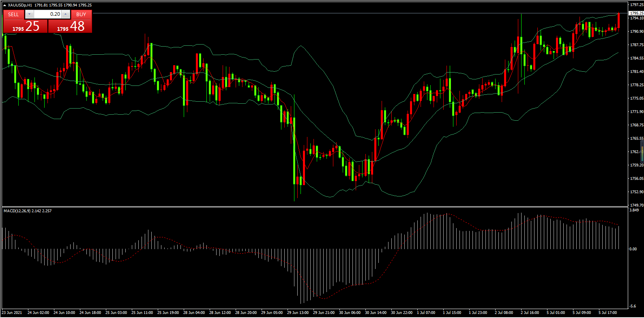644x318 pixels.
Task: Click the 1749.70 price scale label
Action: (x=636, y=205)
